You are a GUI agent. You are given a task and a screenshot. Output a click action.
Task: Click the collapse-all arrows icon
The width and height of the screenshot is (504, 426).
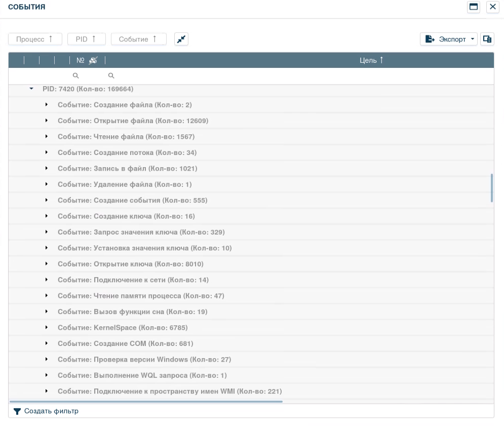181,39
